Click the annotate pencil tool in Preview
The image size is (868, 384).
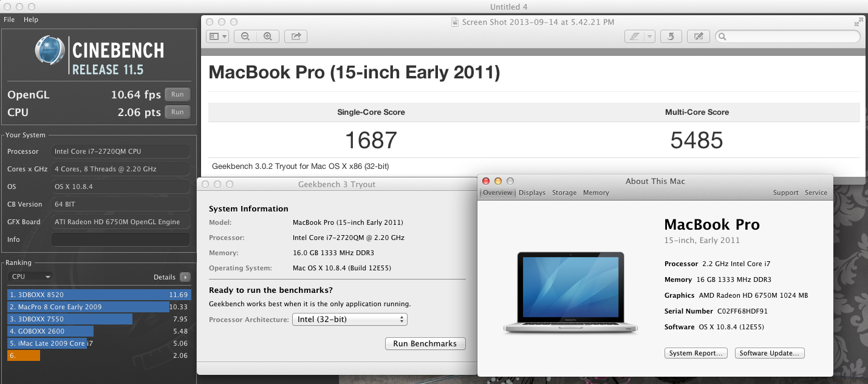[634, 36]
